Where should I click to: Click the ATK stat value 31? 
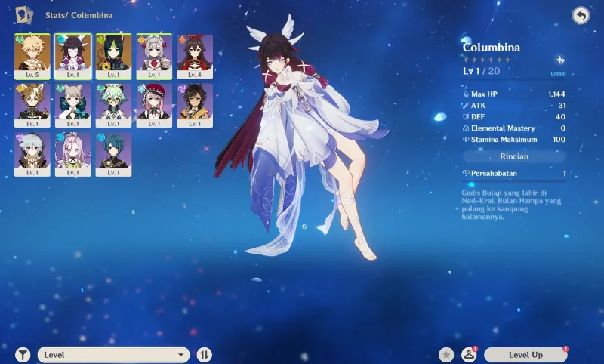(562, 106)
